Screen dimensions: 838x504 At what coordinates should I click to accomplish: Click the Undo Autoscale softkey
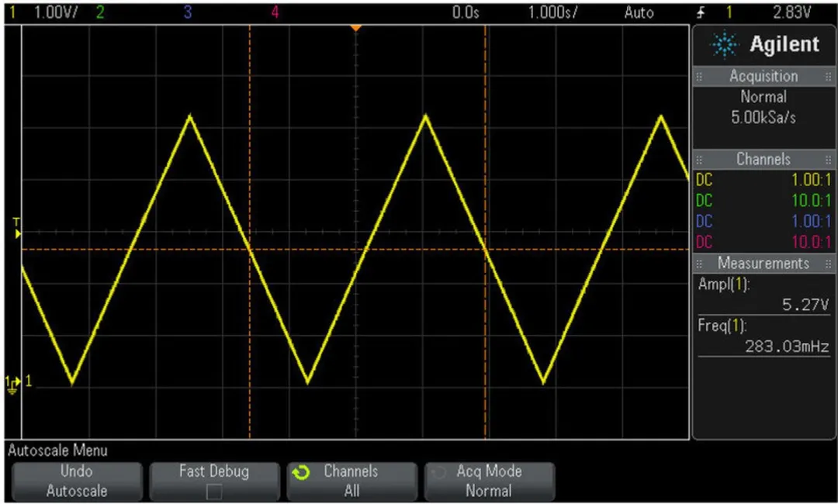(76, 481)
